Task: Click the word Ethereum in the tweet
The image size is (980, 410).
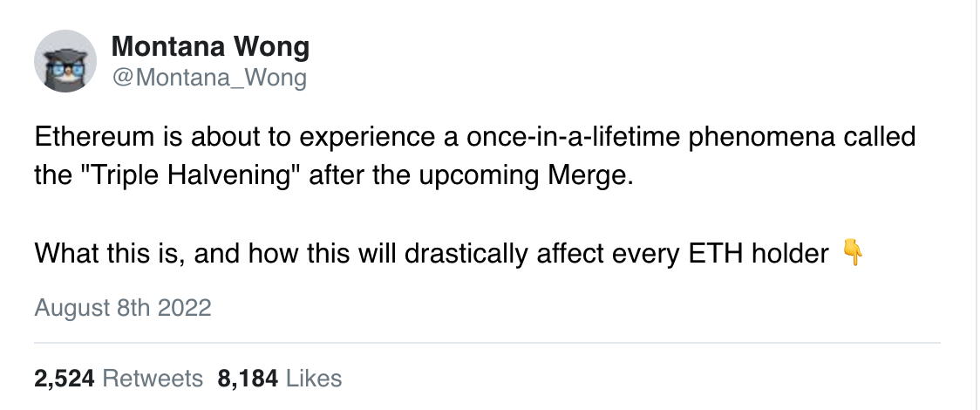Action: click(x=95, y=136)
